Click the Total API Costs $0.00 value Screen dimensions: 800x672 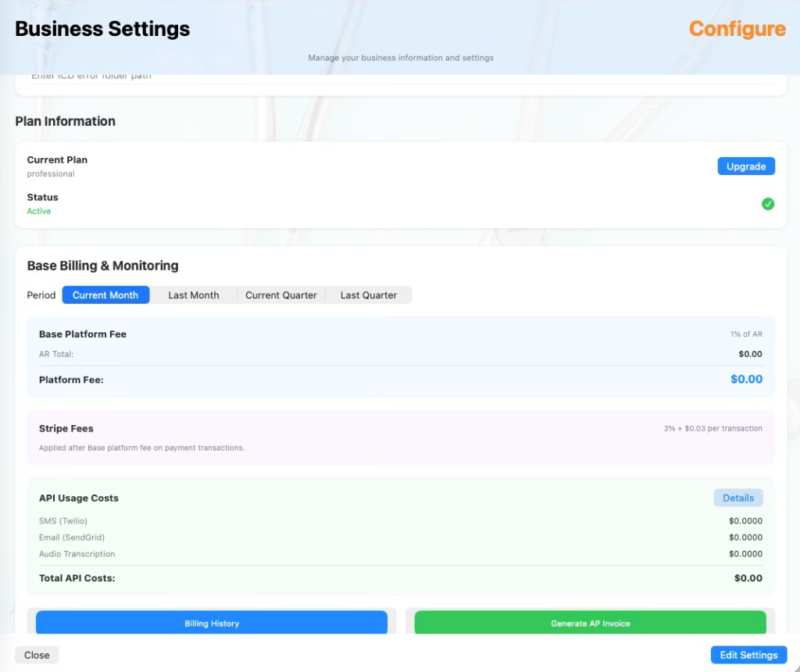(x=748, y=578)
